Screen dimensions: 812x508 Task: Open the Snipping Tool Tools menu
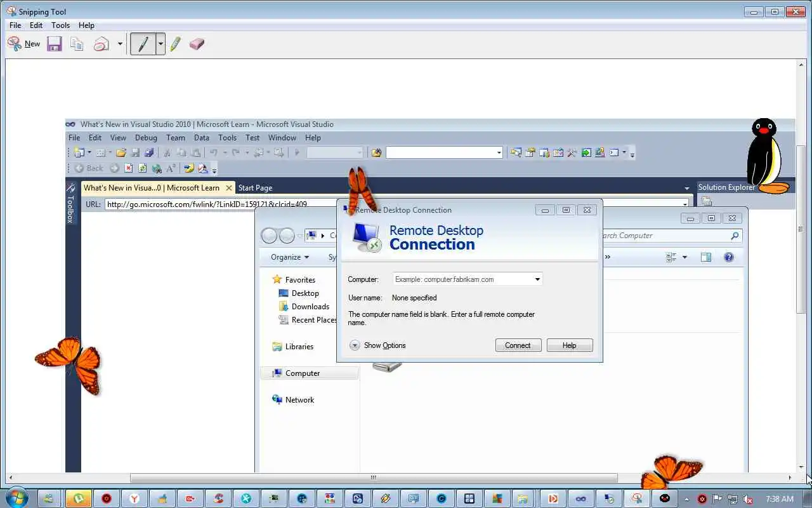60,25
